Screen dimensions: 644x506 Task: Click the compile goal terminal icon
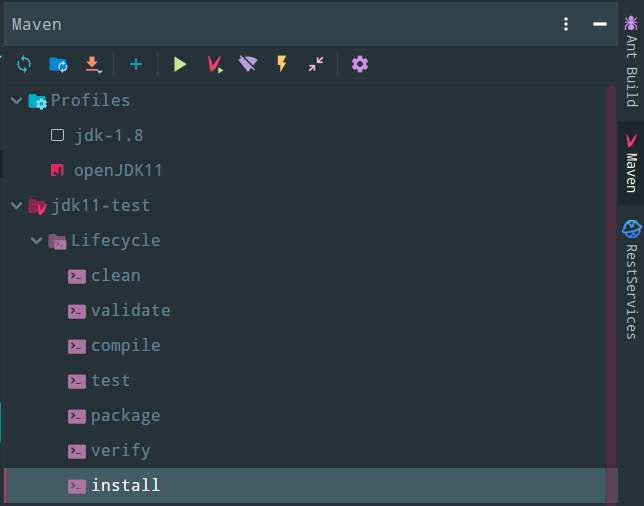click(77, 347)
